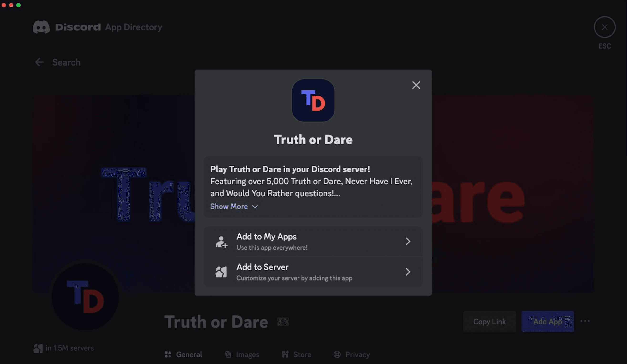Click chevron arrow next to Add to Server
The height and width of the screenshot is (364, 627).
[408, 272]
